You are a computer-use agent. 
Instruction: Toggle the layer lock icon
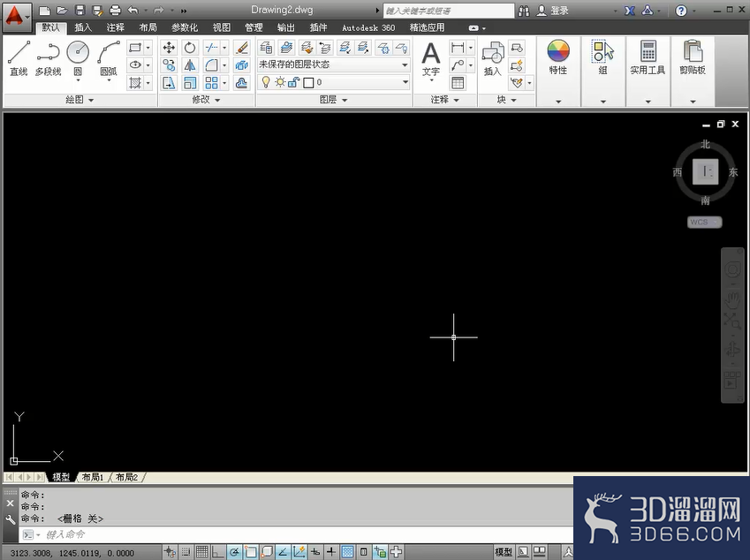[x=293, y=82]
